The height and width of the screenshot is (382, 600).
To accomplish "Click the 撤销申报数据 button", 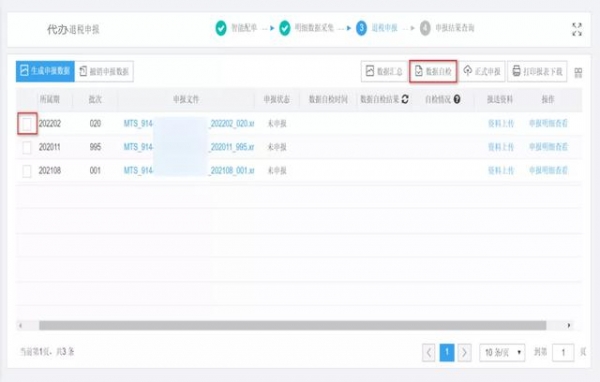I will pos(104,71).
